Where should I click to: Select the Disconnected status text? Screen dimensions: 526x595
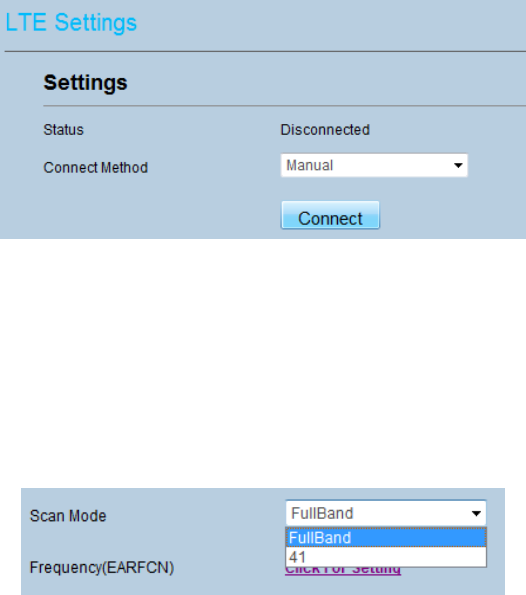325,130
